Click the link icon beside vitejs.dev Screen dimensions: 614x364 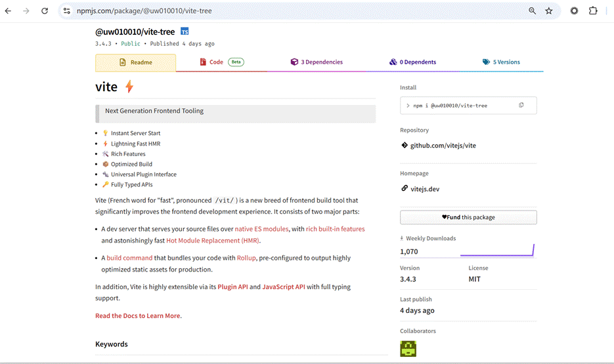point(405,188)
